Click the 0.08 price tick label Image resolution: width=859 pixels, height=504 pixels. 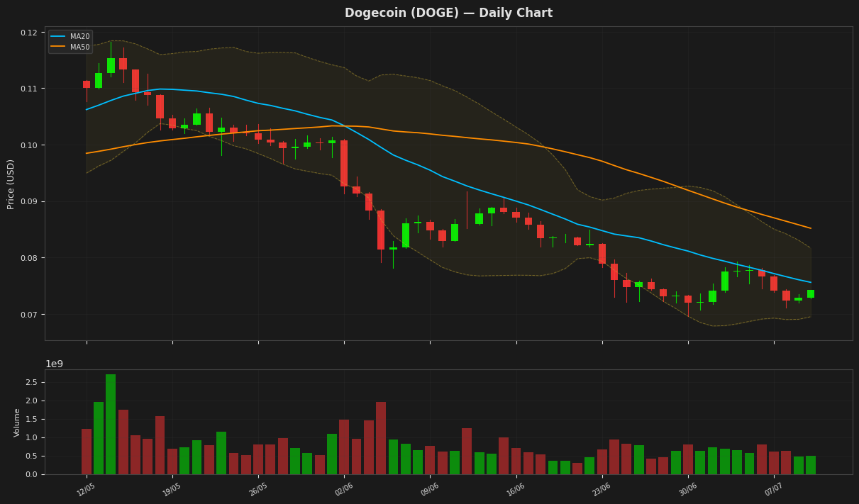tap(29, 258)
